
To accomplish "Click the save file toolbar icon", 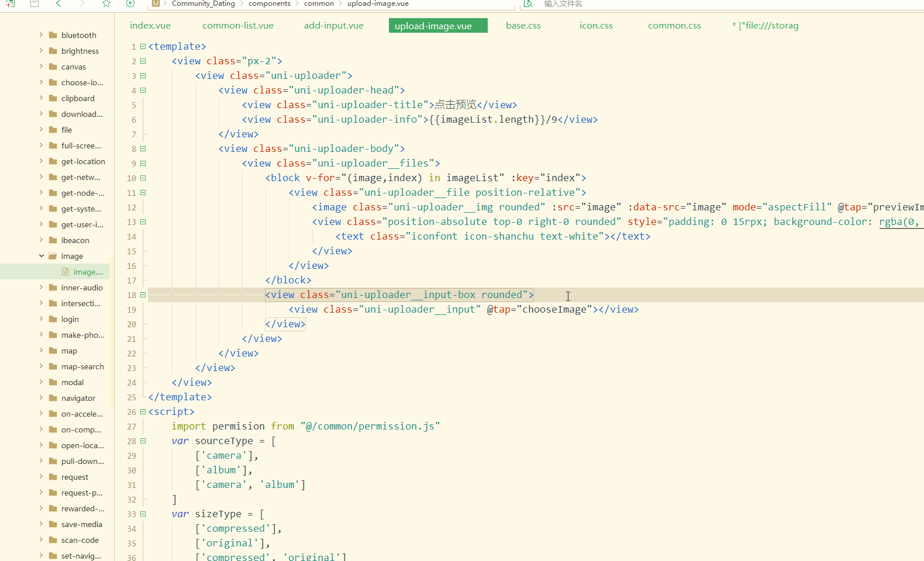I will [x=35, y=3].
